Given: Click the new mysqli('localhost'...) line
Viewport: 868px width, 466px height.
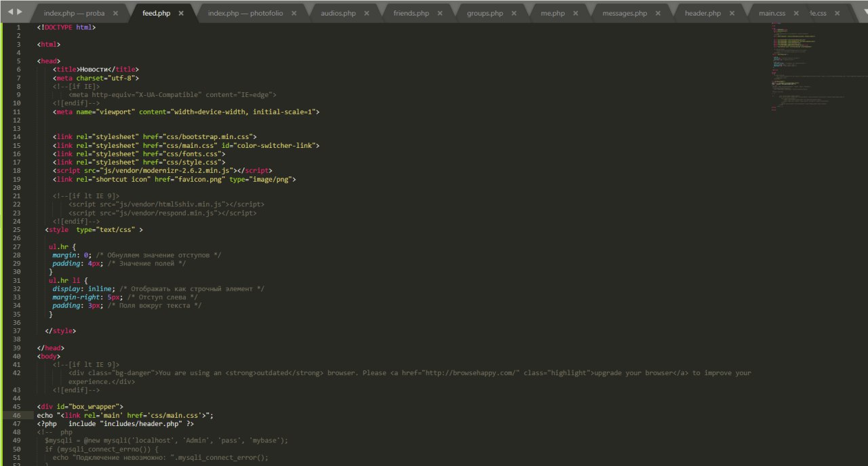Looking at the screenshot, I should (166, 442).
